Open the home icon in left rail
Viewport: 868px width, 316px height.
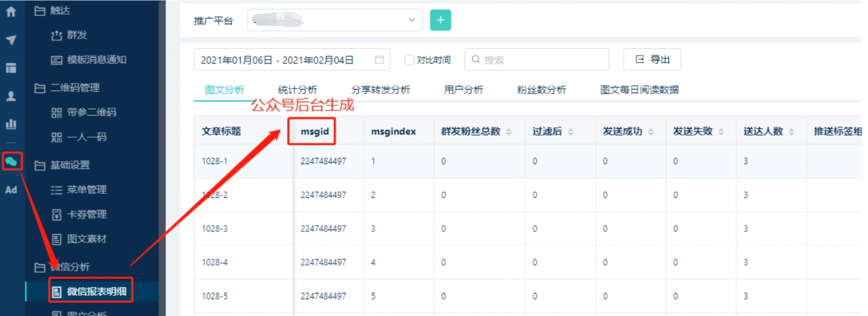[x=11, y=12]
